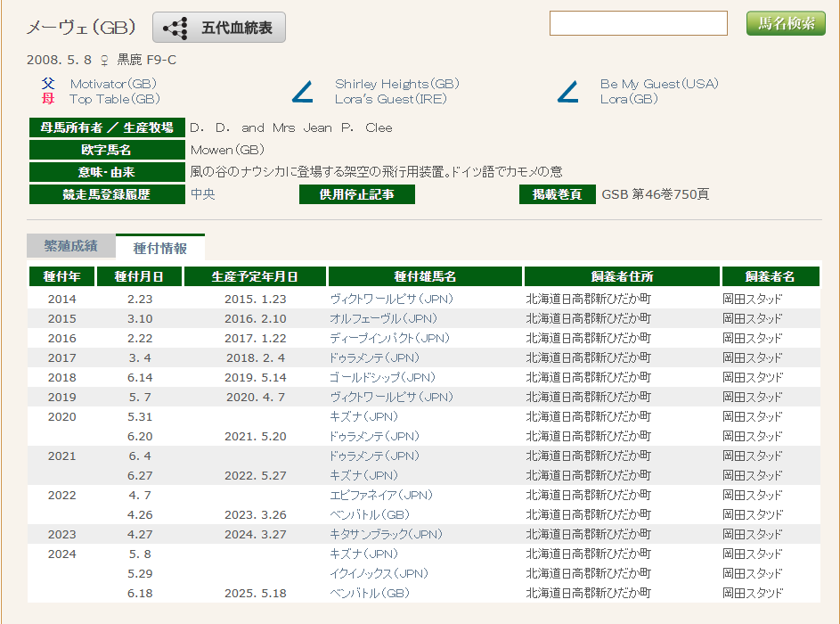840x624 pixels.
Task: Open the 五代血統表 pedigree chart button
Action: [x=219, y=28]
